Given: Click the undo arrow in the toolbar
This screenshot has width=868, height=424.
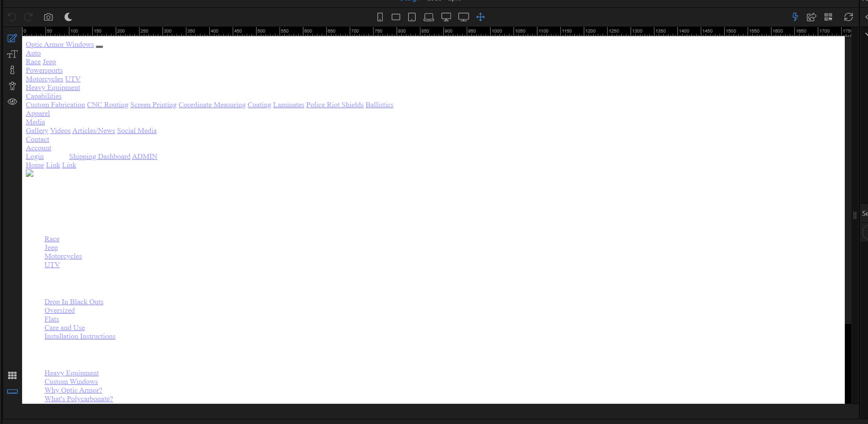Looking at the screenshot, I should (x=11, y=16).
